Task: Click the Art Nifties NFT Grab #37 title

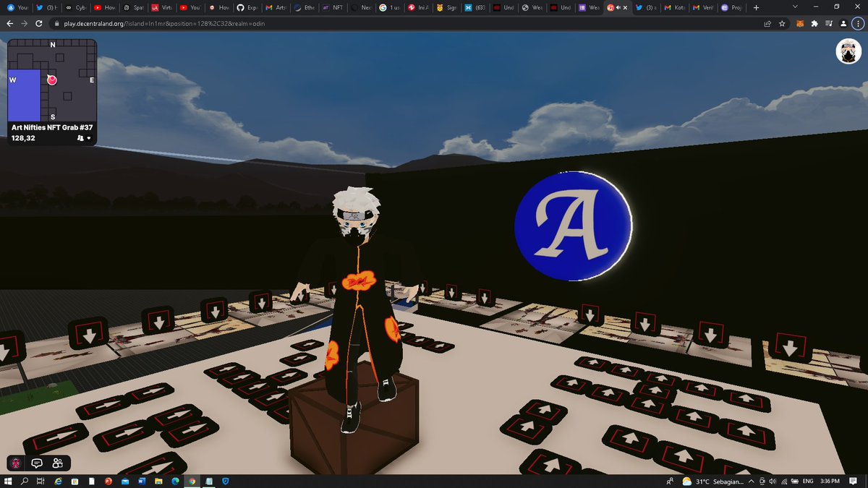Action: coord(52,127)
